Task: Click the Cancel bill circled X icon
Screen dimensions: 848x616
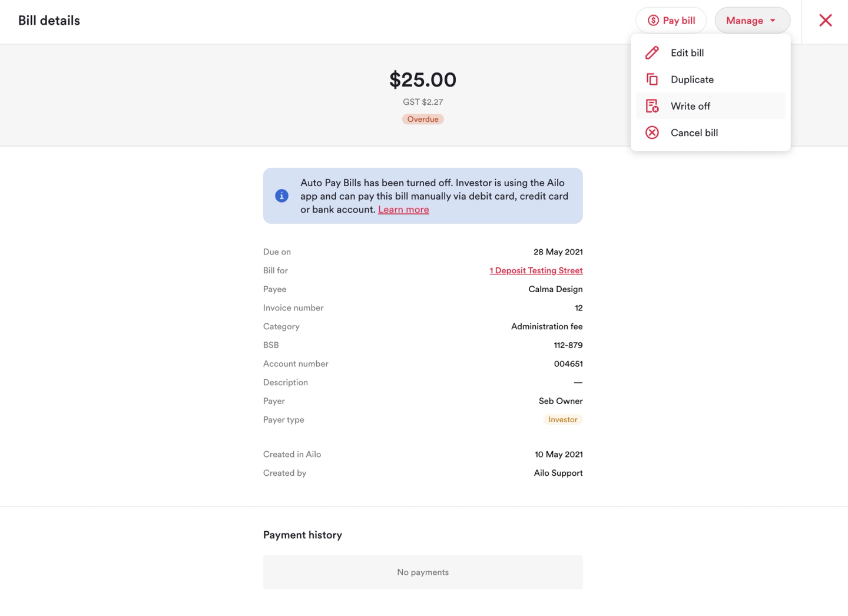Action: [652, 133]
